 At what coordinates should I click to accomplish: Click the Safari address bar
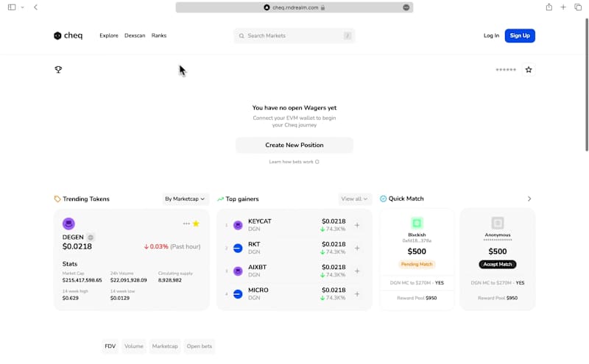point(294,7)
